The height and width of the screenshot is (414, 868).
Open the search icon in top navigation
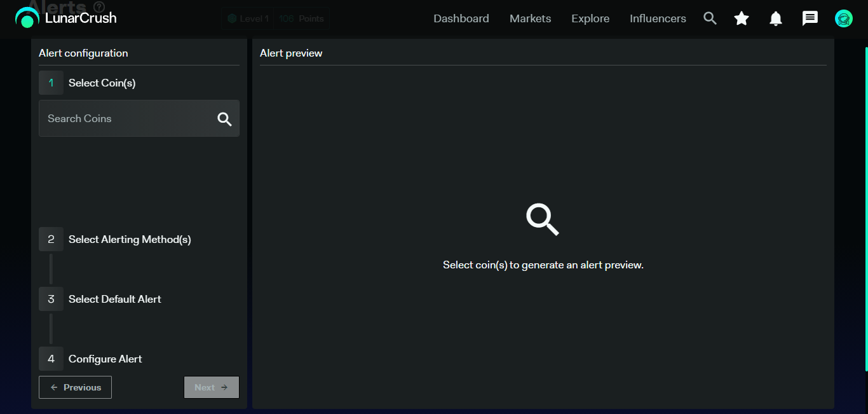point(710,18)
